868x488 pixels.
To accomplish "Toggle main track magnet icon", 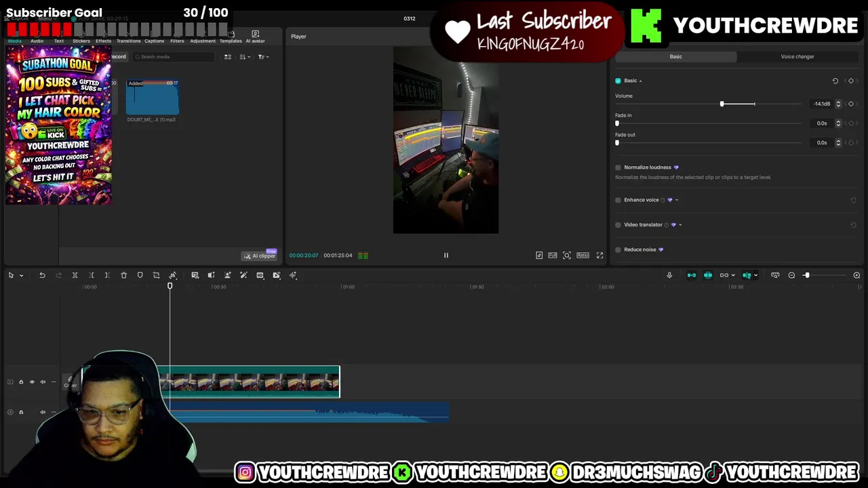I will 691,275.
